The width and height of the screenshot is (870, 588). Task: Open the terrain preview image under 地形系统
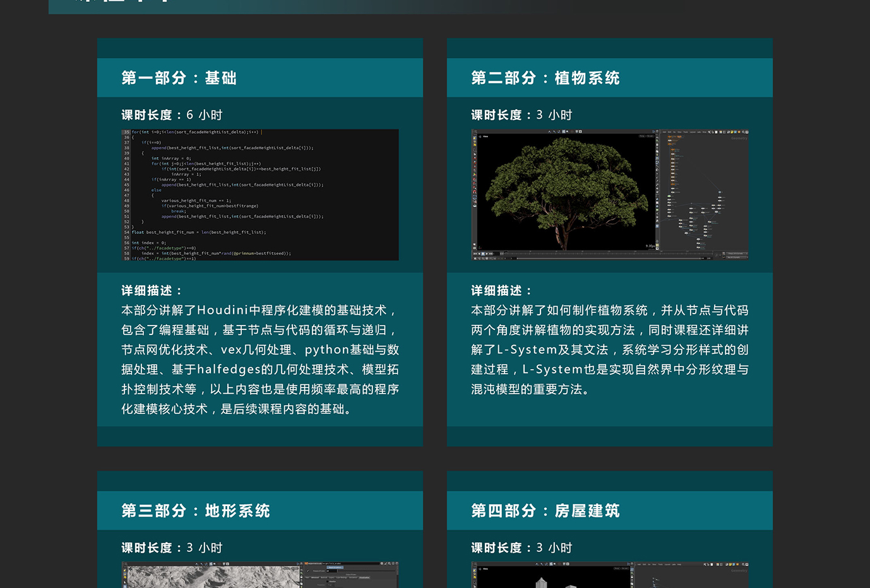pos(259,575)
